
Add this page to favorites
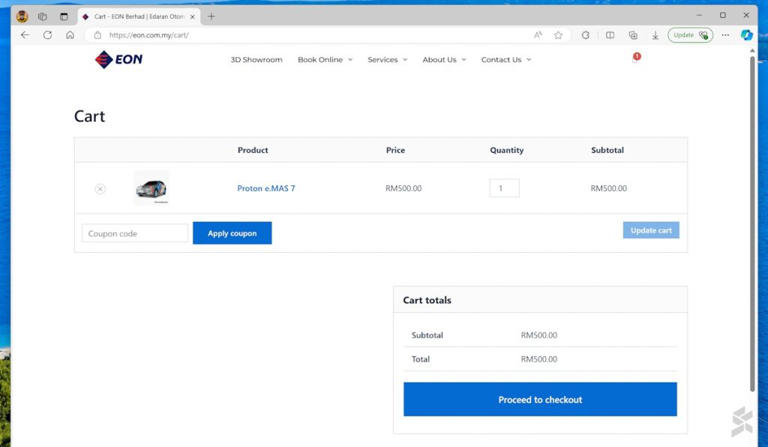point(558,35)
